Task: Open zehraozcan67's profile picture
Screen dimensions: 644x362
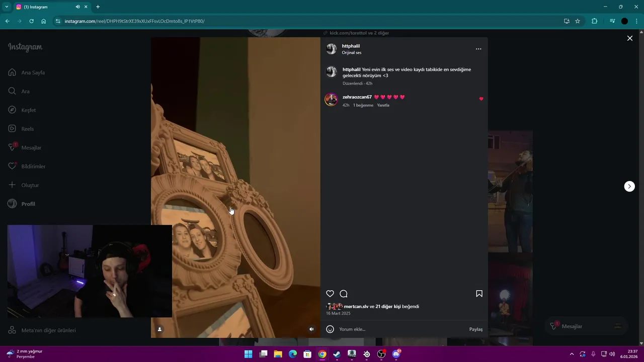Action: click(x=331, y=99)
